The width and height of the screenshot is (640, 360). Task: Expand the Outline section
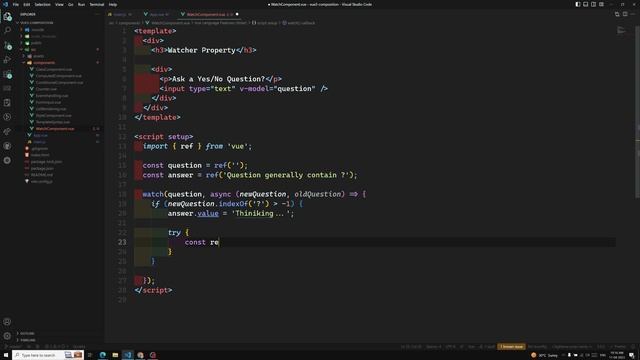point(26,333)
